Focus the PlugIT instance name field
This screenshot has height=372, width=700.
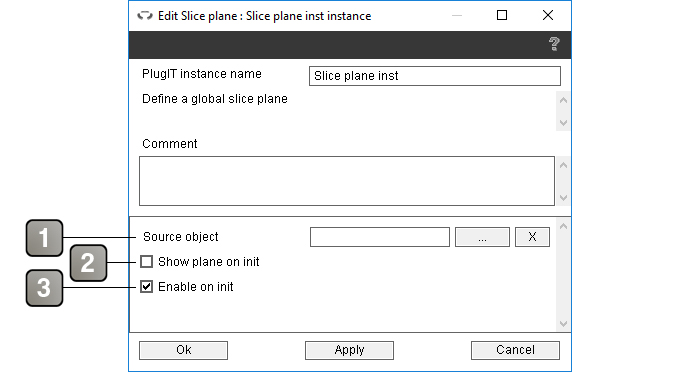tap(435, 76)
